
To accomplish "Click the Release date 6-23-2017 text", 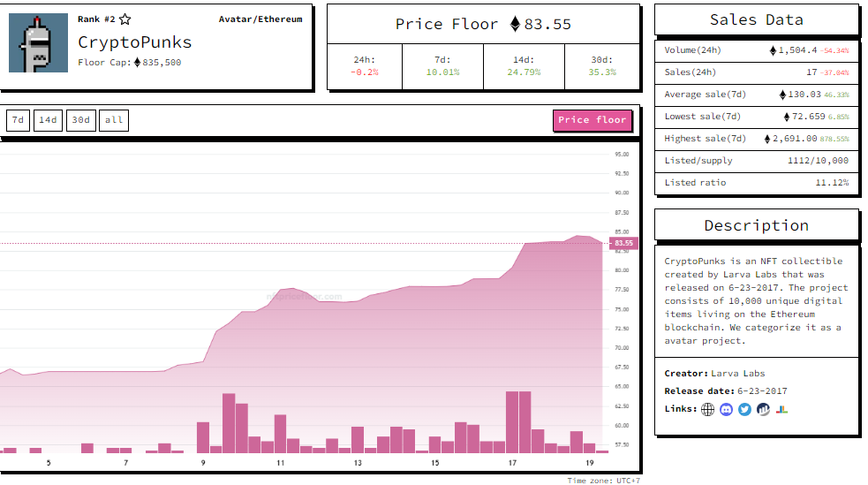I will [726, 391].
